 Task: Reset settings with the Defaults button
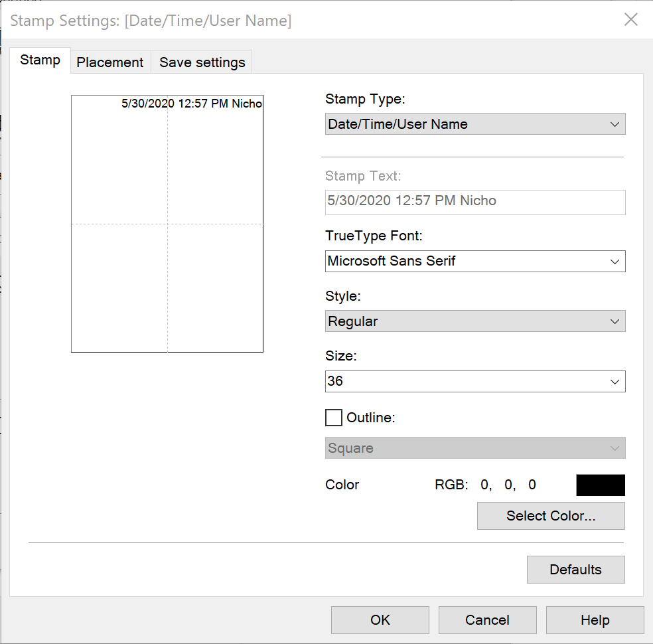(x=575, y=570)
